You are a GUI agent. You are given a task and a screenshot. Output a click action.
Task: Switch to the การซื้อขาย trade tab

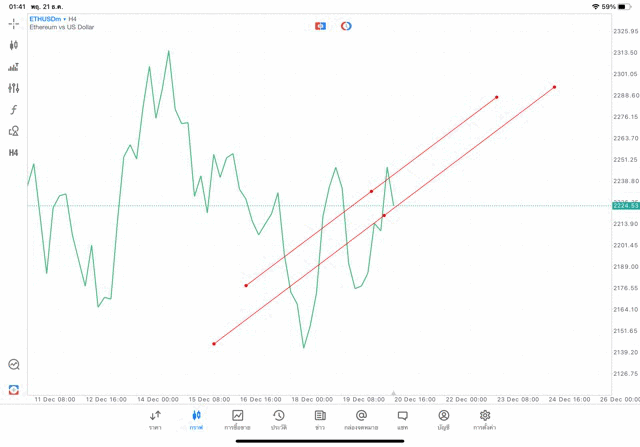pyautogui.click(x=238, y=420)
